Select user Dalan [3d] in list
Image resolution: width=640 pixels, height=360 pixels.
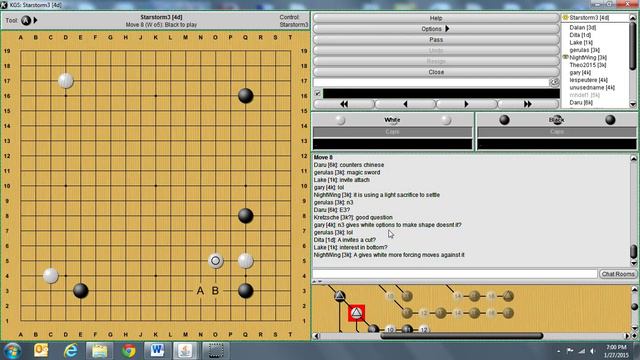582,27
